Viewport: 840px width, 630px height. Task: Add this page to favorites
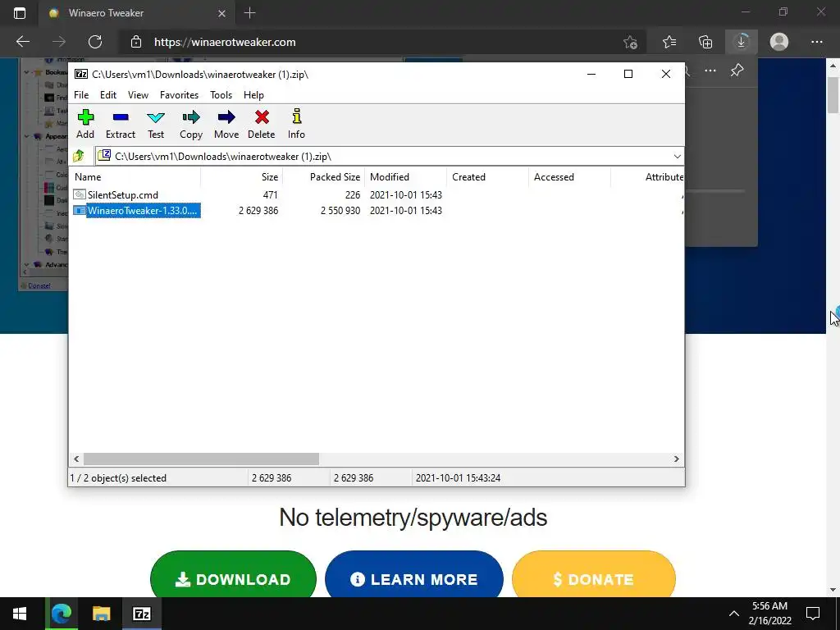coord(631,42)
